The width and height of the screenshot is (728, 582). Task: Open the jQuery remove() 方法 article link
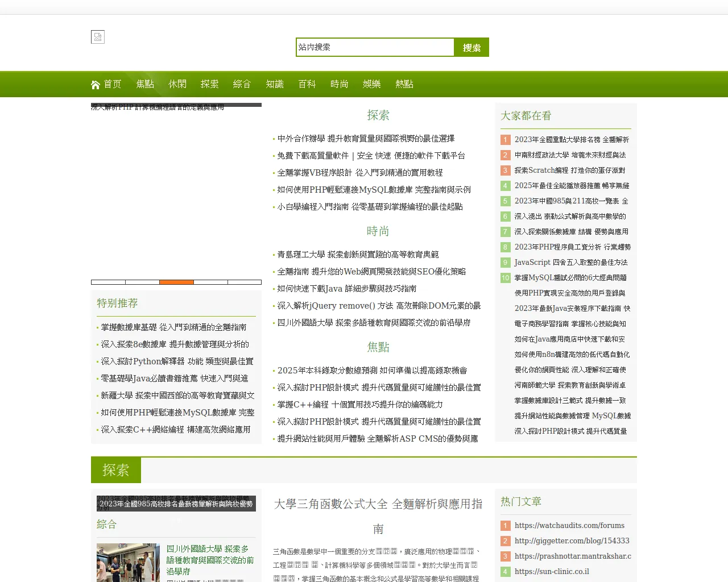pos(379,306)
